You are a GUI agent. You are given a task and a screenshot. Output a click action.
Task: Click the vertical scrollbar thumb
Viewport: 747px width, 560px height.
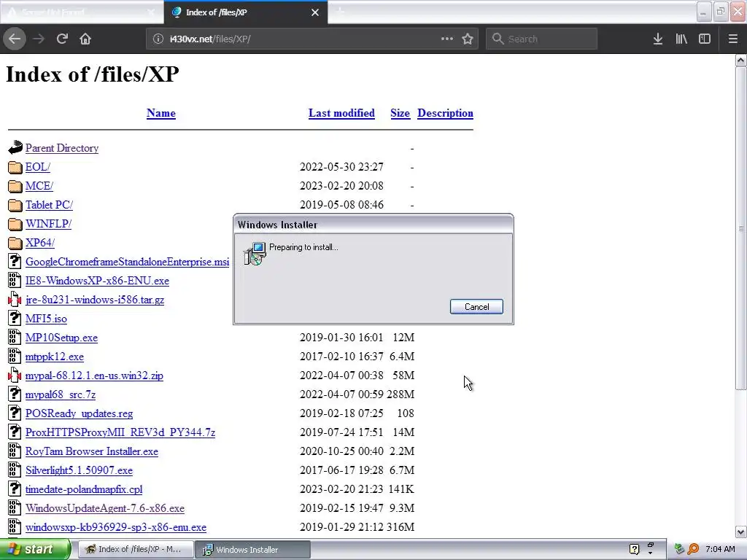point(741,228)
